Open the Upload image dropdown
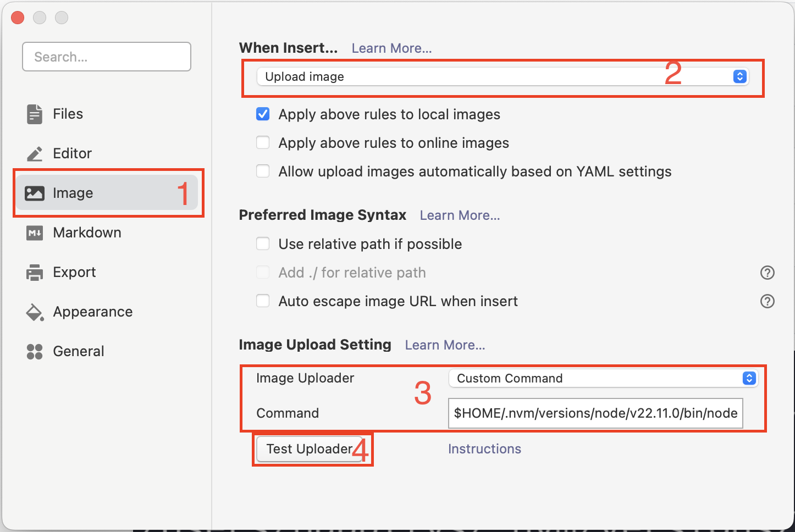795x532 pixels. tap(503, 77)
